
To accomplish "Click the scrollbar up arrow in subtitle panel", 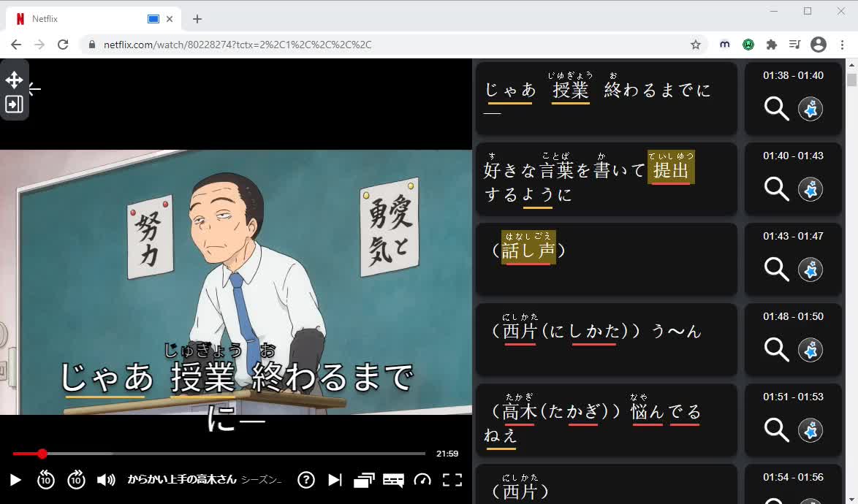I will 852,64.
